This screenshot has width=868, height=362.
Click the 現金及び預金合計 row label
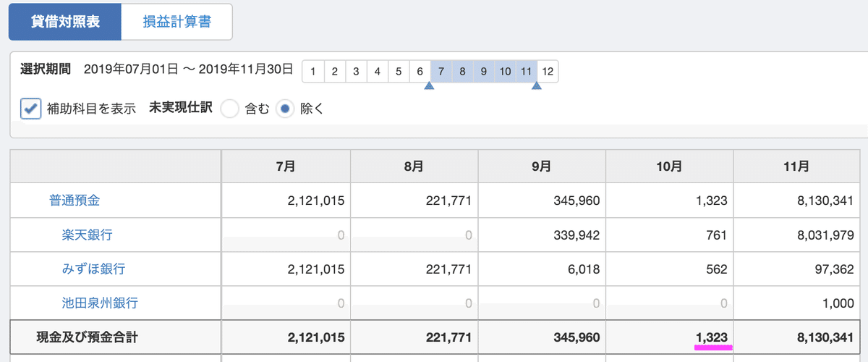coord(88,337)
